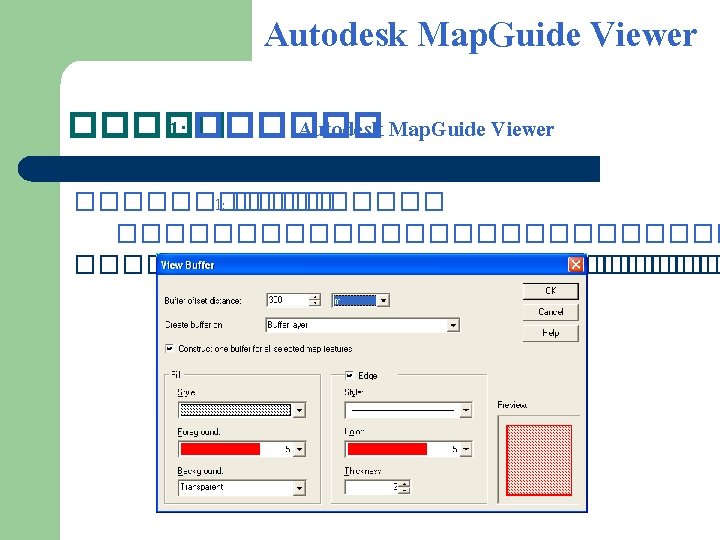Click the Cancel button

click(x=550, y=312)
